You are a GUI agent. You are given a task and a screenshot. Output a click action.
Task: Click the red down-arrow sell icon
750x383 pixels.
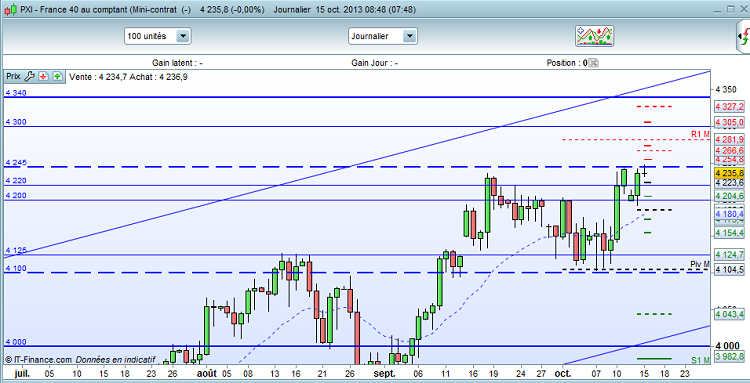tap(44, 76)
